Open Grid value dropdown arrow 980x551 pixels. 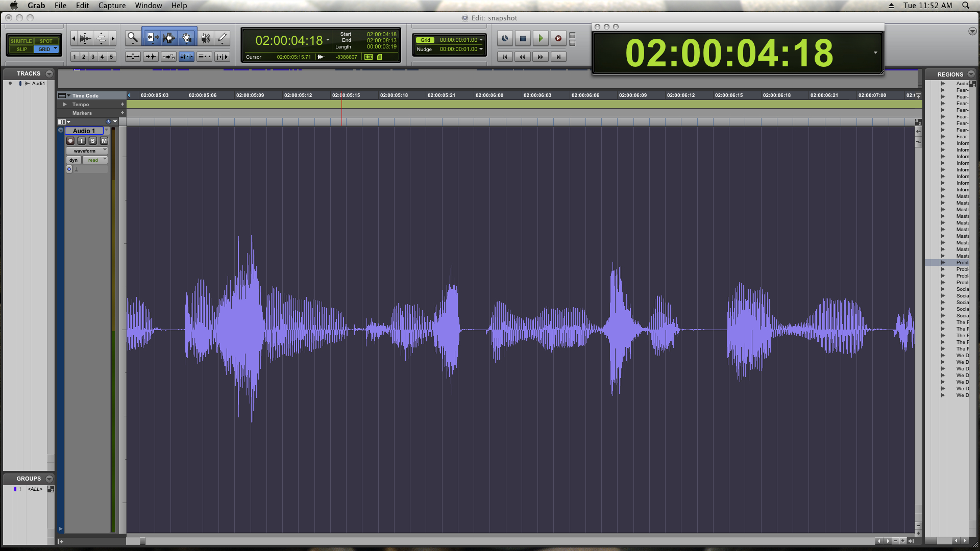tap(481, 40)
